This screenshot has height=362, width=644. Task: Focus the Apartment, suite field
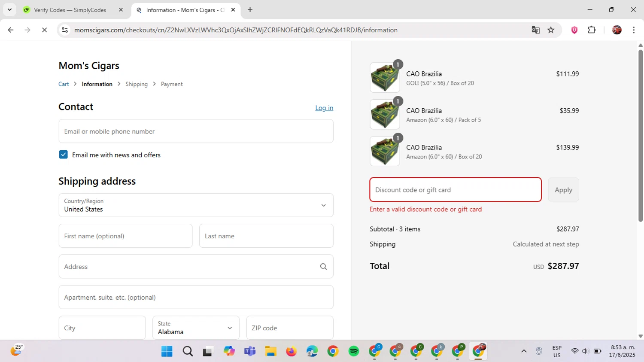click(x=196, y=297)
